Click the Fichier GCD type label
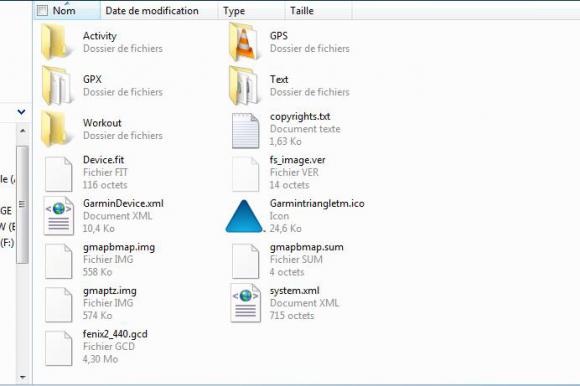Image resolution: width=580 pixels, height=386 pixels. pyautogui.click(x=109, y=346)
